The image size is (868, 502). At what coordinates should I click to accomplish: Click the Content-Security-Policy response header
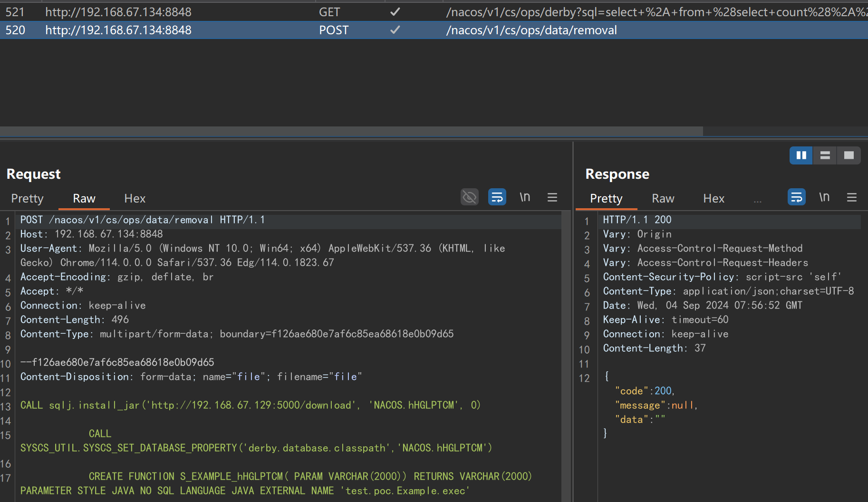[722, 277]
